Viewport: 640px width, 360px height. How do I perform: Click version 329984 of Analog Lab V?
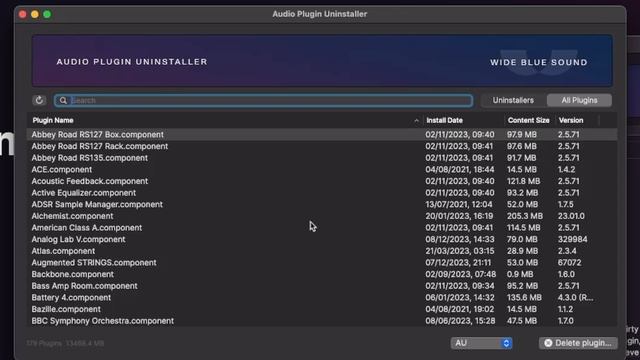573,239
